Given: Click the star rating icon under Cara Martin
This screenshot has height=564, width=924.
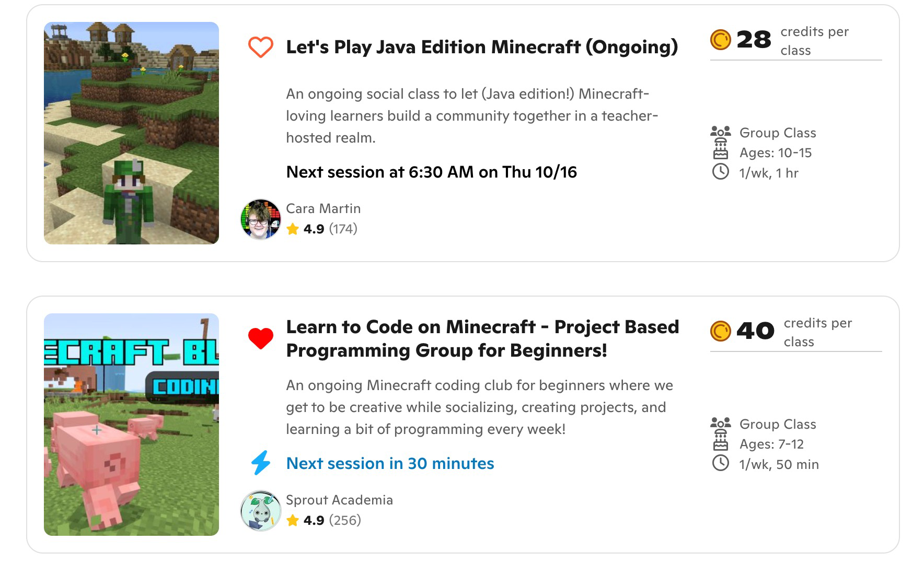Looking at the screenshot, I should [293, 229].
